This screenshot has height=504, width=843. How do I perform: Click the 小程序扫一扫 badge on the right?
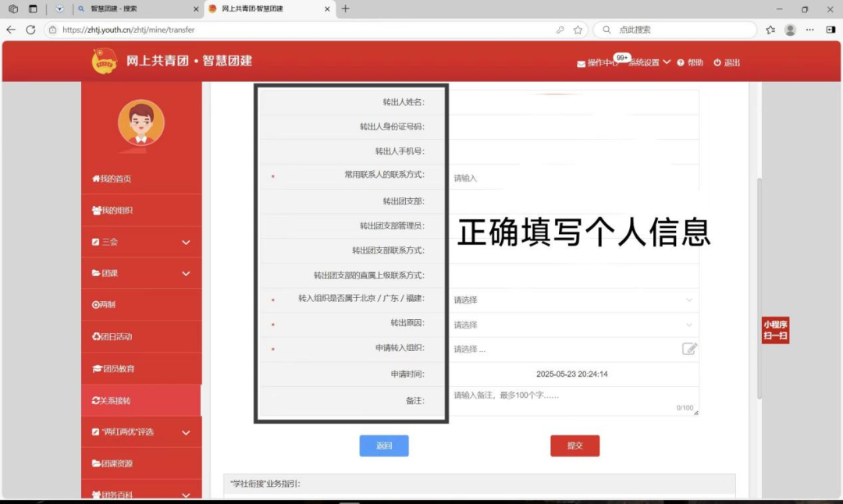[775, 331]
